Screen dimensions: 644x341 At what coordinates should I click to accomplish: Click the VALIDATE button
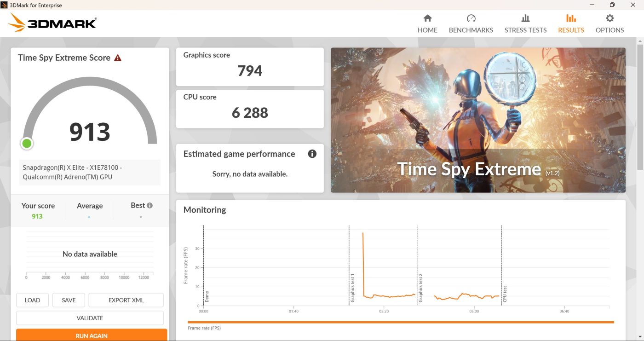pos(90,318)
